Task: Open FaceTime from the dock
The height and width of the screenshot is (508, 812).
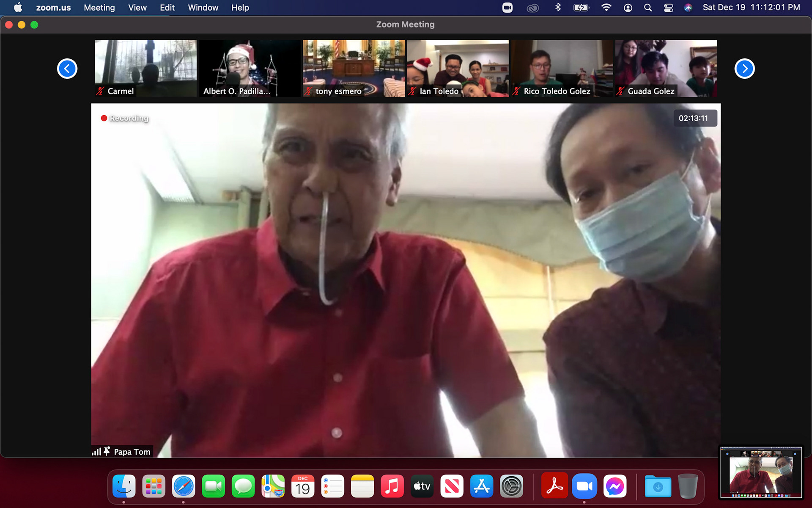Action: pos(213,486)
